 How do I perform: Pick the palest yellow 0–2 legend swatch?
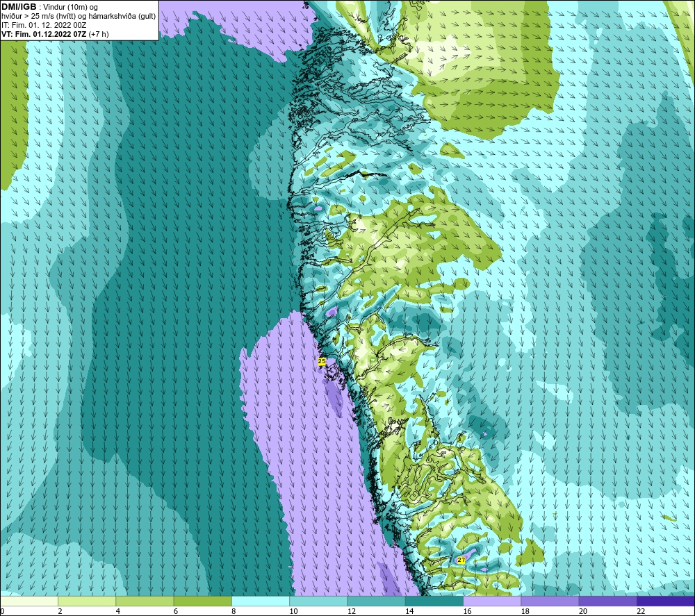pos(29,601)
